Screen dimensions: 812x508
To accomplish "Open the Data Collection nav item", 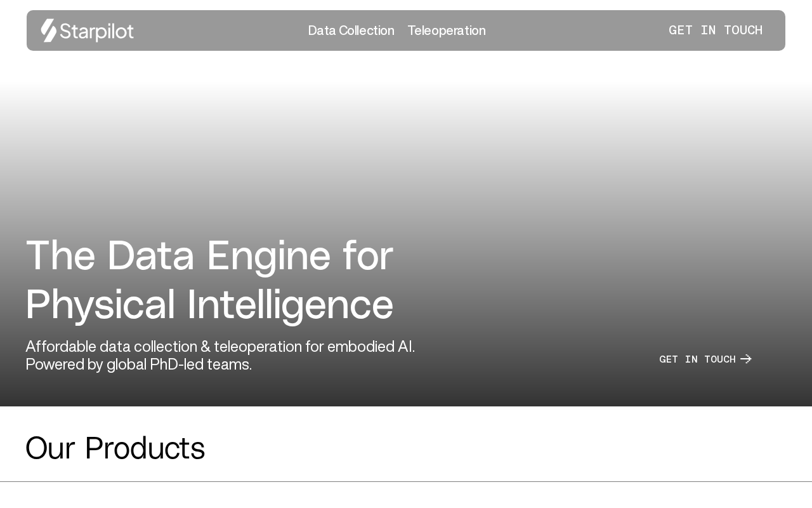I will pos(351,30).
